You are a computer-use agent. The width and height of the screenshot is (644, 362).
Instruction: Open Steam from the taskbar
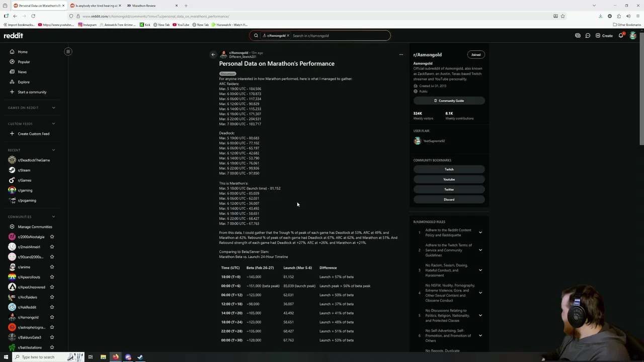[x=140, y=357]
